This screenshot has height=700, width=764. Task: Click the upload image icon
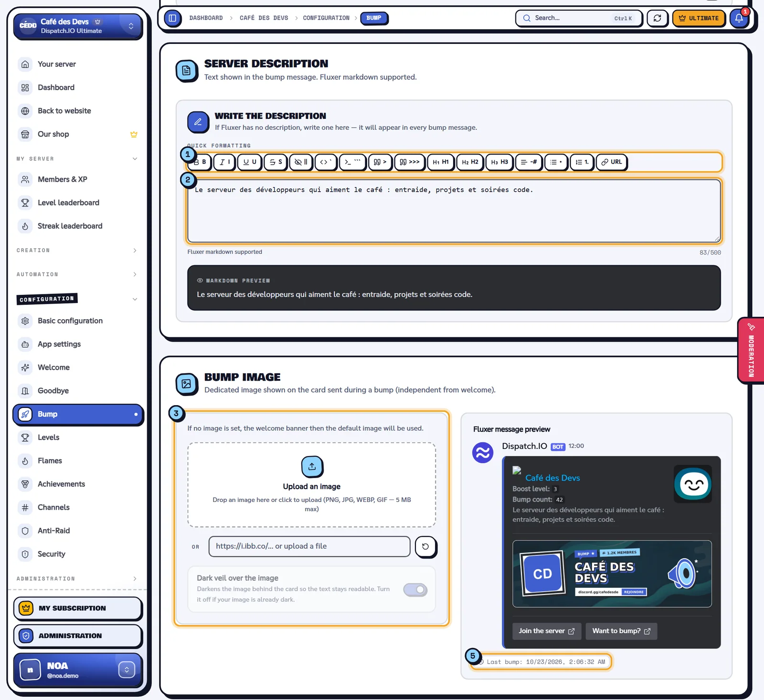pyautogui.click(x=312, y=467)
